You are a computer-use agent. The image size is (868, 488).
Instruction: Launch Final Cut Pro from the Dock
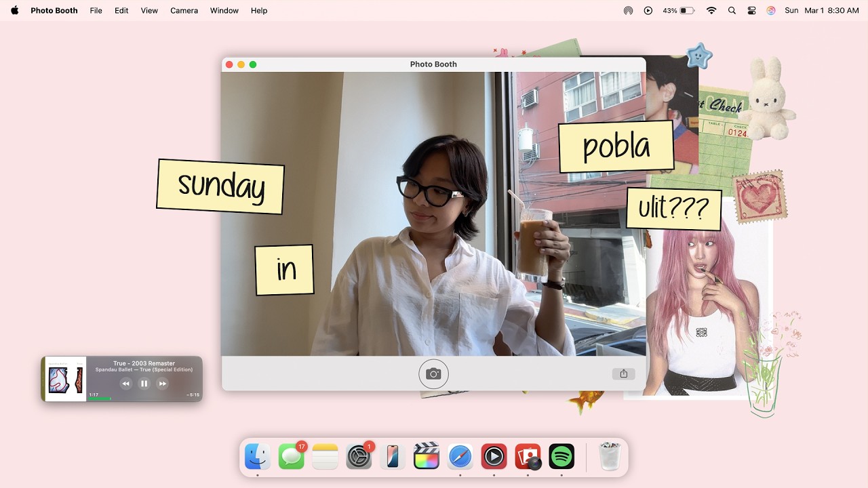[x=427, y=456]
